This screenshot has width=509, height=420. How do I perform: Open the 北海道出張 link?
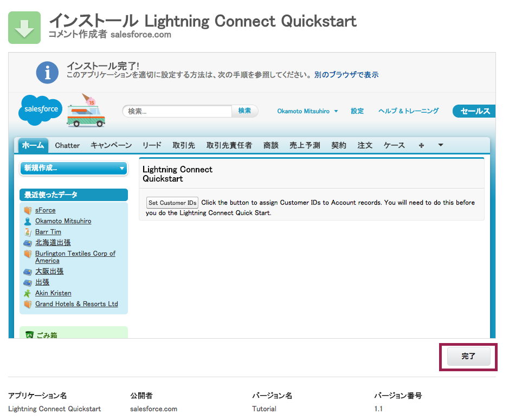[x=53, y=243]
